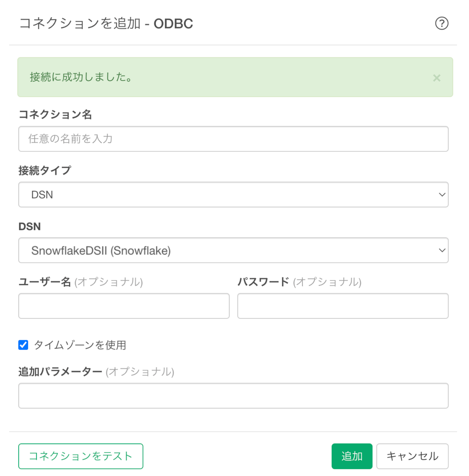The width and height of the screenshot is (469, 476).
Task: Focus the パスワード text field
Action: 343,306
